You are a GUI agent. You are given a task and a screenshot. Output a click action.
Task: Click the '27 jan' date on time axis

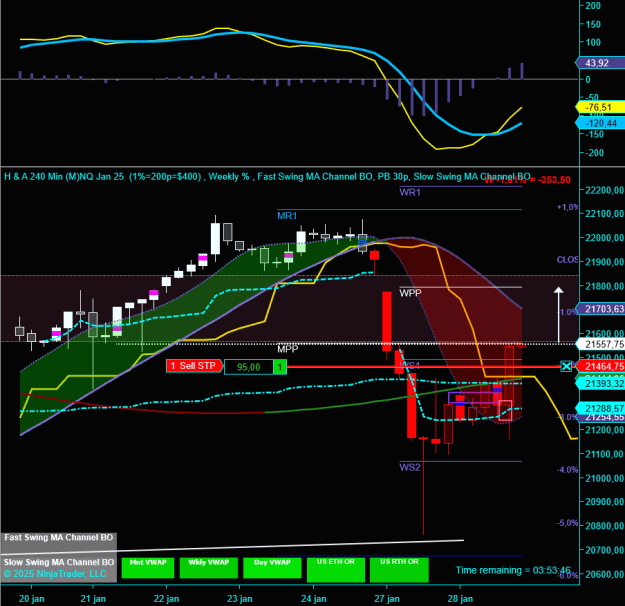(387, 599)
